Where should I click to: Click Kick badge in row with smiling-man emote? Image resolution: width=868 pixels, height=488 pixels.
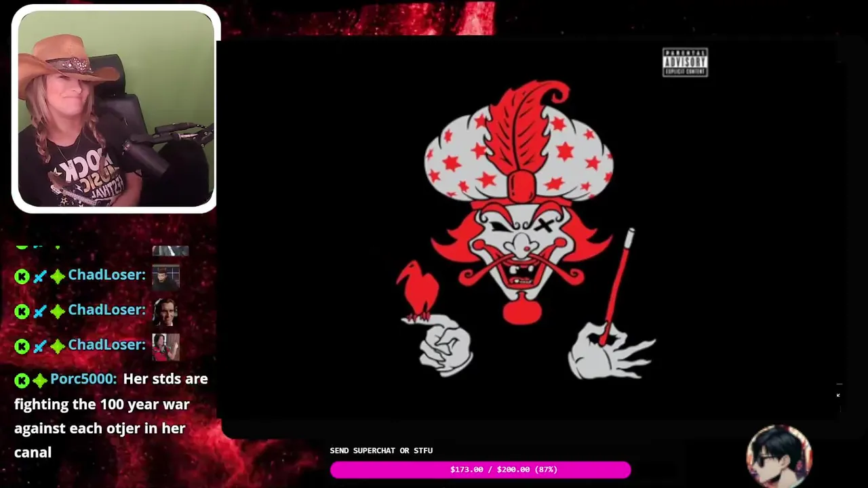[x=22, y=311]
